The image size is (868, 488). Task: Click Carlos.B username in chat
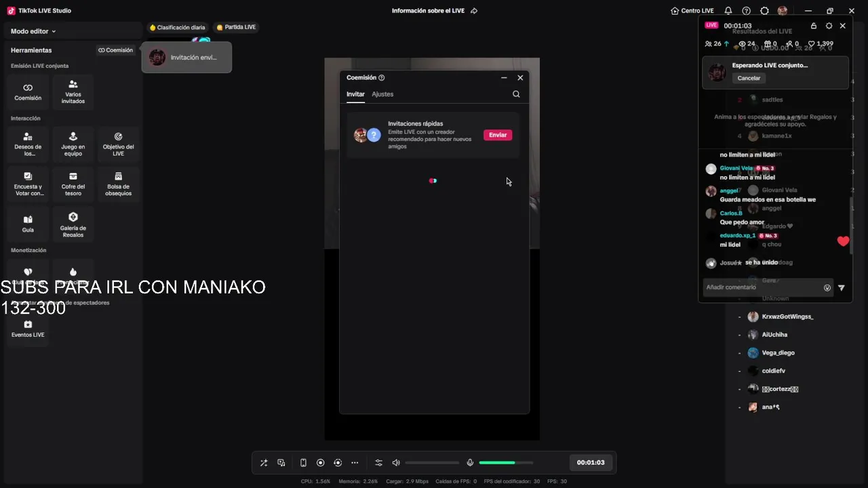tap(731, 213)
